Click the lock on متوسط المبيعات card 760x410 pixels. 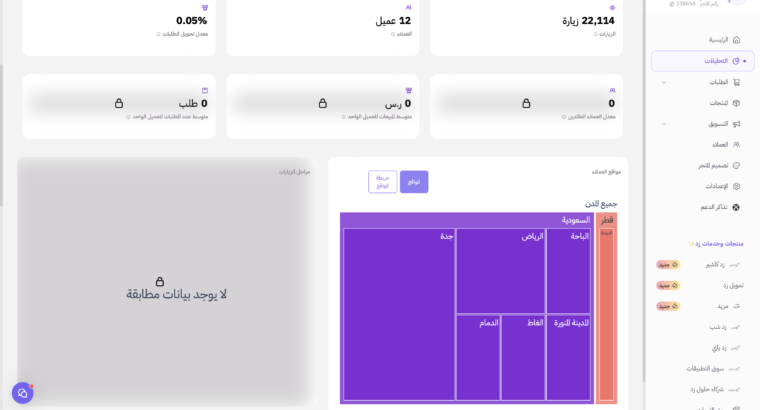(x=322, y=103)
